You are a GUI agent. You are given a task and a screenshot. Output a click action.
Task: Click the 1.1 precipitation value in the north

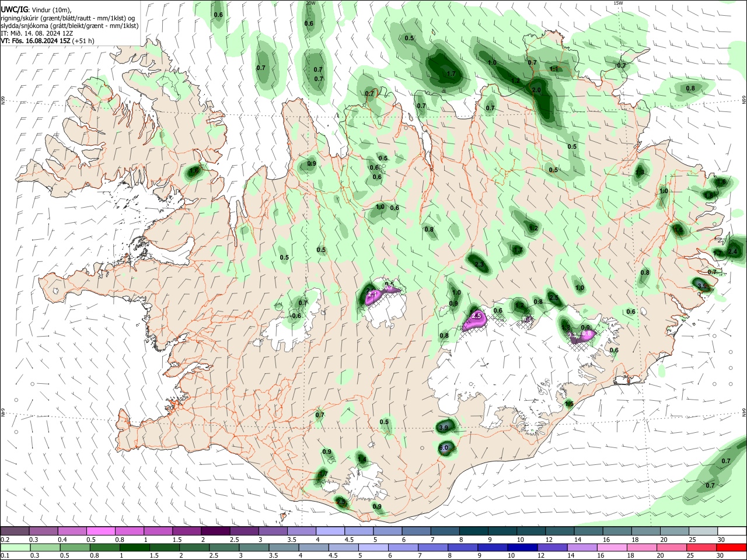click(x=554, y=69)
